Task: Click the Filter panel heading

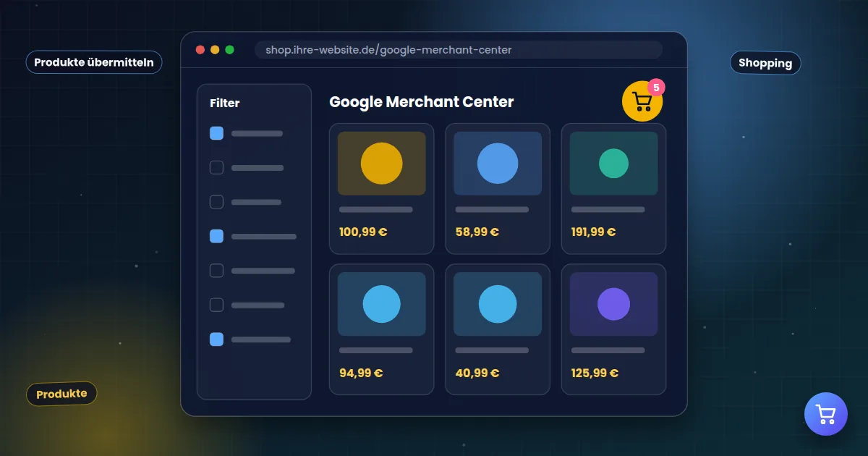Action: click(225, 103)
